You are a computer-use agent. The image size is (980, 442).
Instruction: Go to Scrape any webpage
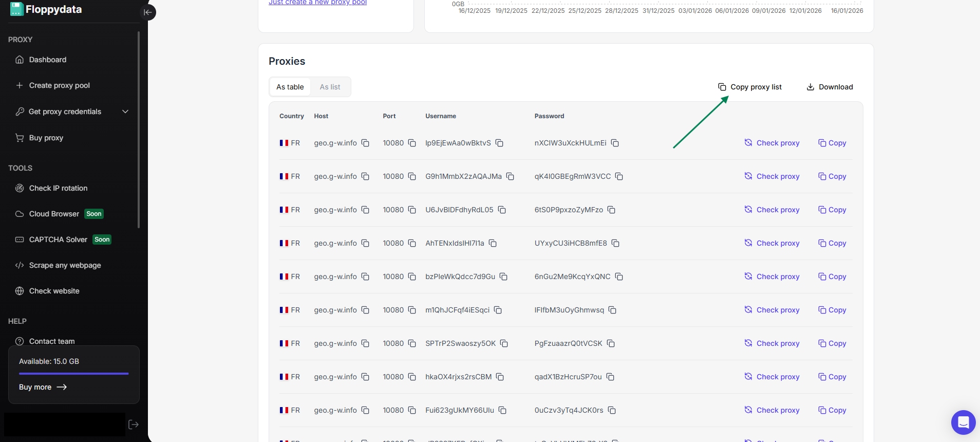65,265
